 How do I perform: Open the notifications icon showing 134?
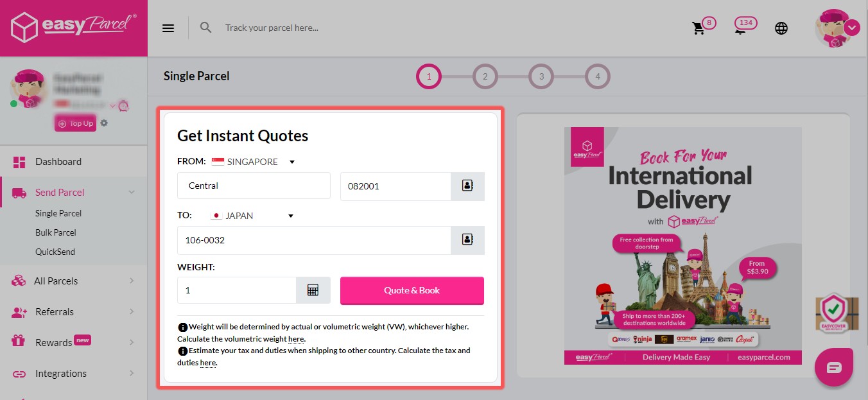point(740,28)
